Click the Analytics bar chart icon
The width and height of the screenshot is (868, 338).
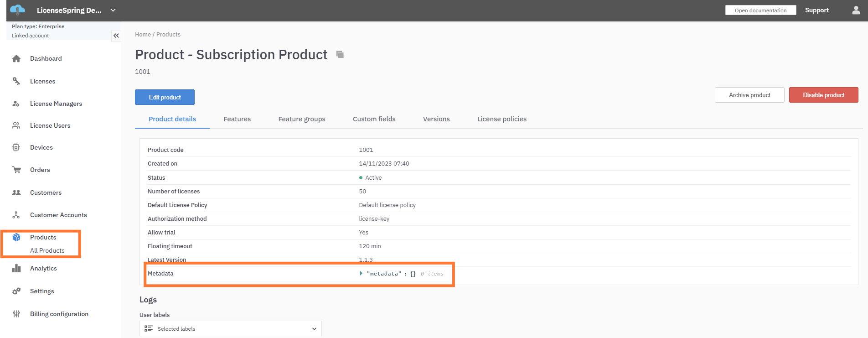(x=16, y=268)
